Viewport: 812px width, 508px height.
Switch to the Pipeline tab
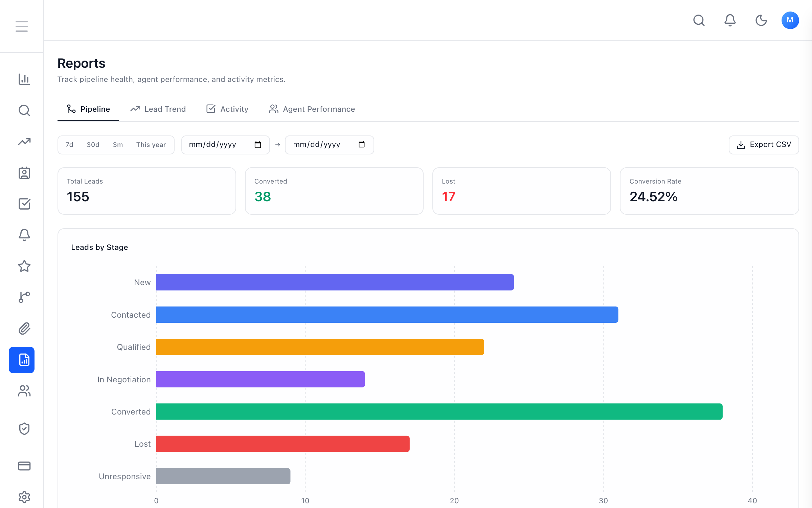point(88,109)
